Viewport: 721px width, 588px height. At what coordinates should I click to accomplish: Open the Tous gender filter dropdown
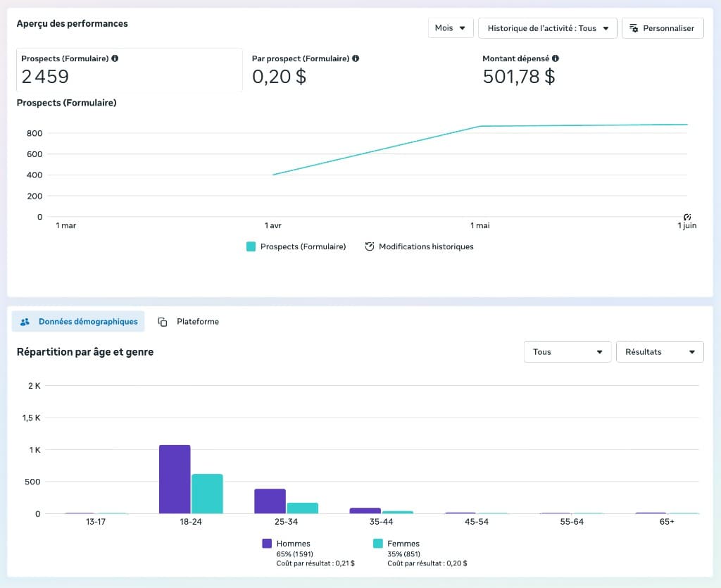coord(568,351)
